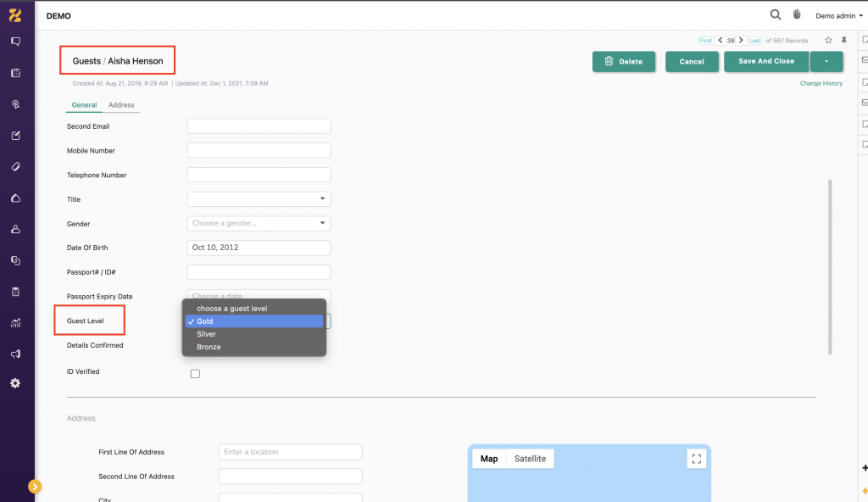Click the Mobile Number field
Image resolution: width=868 pixels, height=502 pixels.
tap(259, 150)
